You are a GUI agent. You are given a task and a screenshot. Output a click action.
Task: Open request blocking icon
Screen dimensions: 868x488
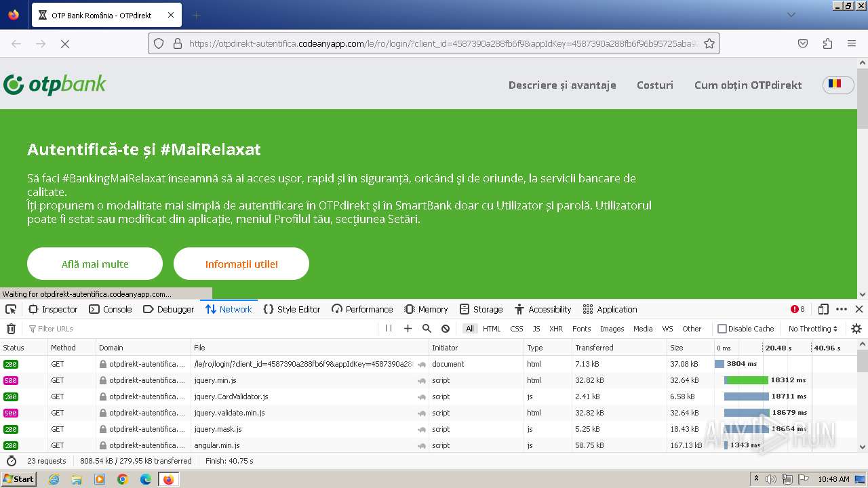(446, 329)
